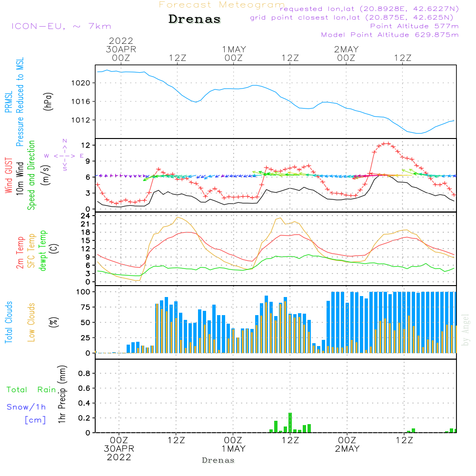Click 'Total Clouds' blue label
The height and width of the screenshot is (476, 476).
(x=9, y=322)
